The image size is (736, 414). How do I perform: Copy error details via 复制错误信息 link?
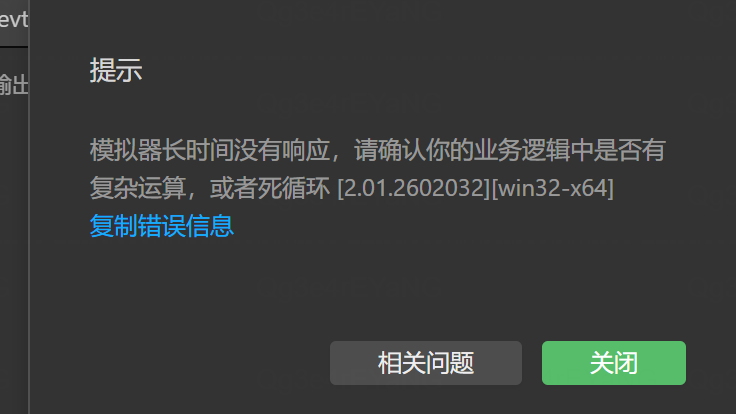[161, 226]
